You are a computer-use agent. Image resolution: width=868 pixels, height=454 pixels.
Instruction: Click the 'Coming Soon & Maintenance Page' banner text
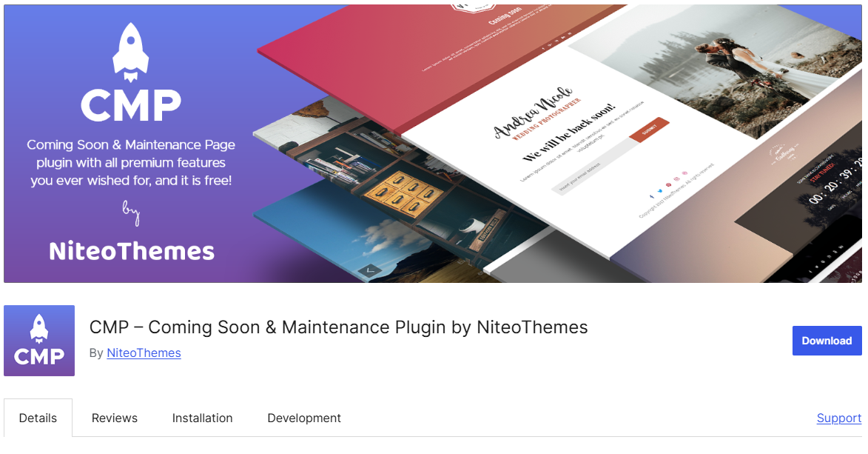(131, 144)
